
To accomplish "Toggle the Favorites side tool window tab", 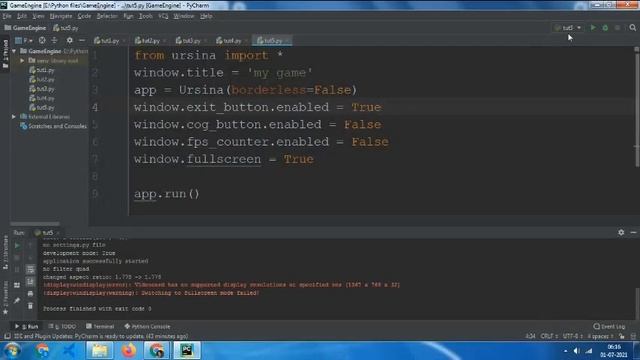I will pyautogui.click(x=5, y=298).
